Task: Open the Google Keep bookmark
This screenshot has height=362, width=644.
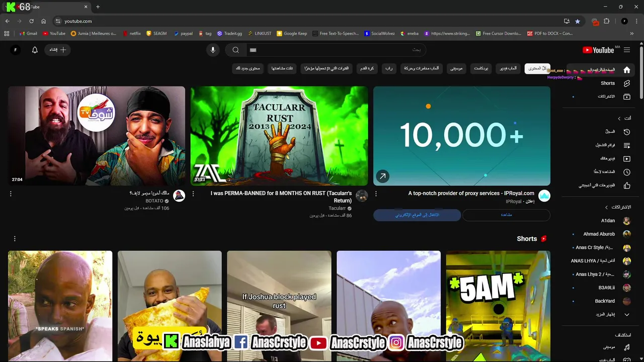Action: pos(292,34)
